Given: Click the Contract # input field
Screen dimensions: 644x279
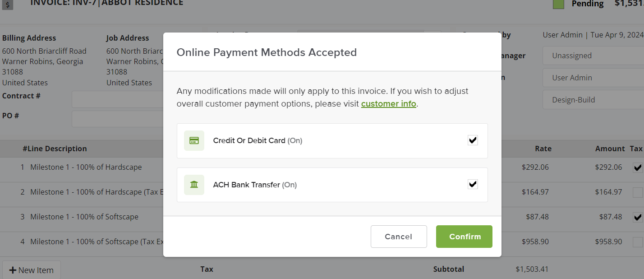Looking at the screenshot, I should (x=117, y=99).
